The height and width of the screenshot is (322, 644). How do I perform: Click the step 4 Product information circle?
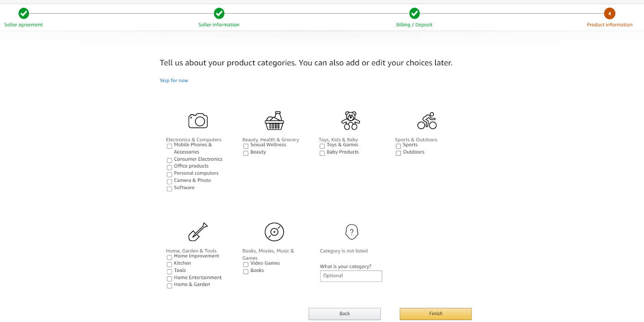coord(609,14)
